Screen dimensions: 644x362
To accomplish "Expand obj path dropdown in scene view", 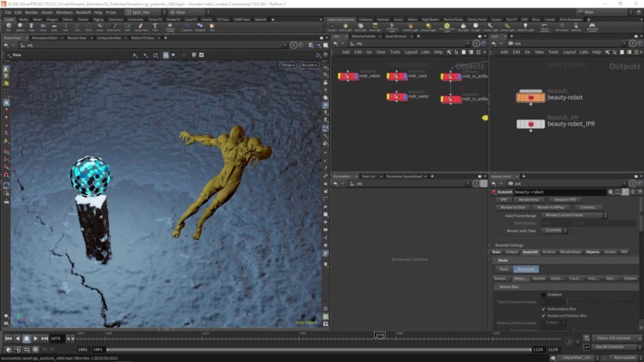I will tap(285, 46).
